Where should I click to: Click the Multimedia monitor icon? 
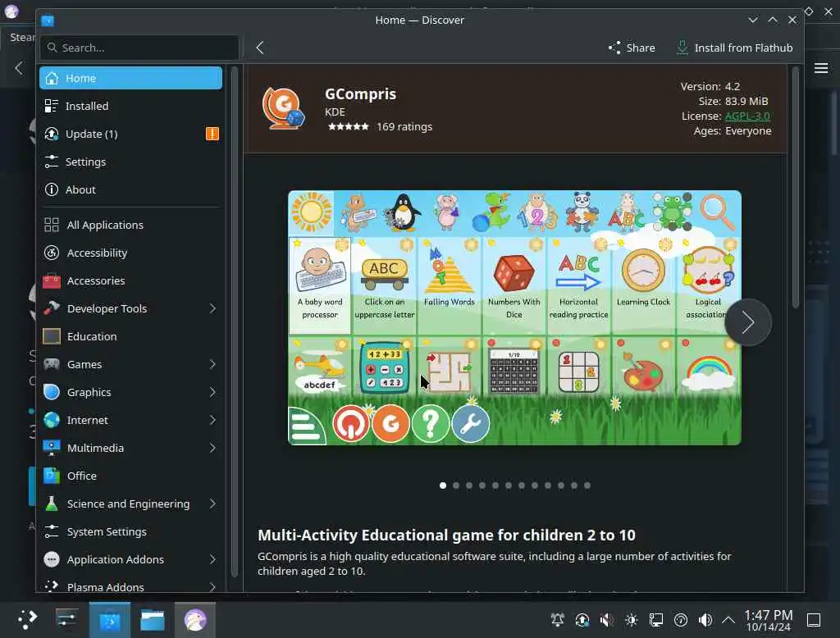coord(52,448)
